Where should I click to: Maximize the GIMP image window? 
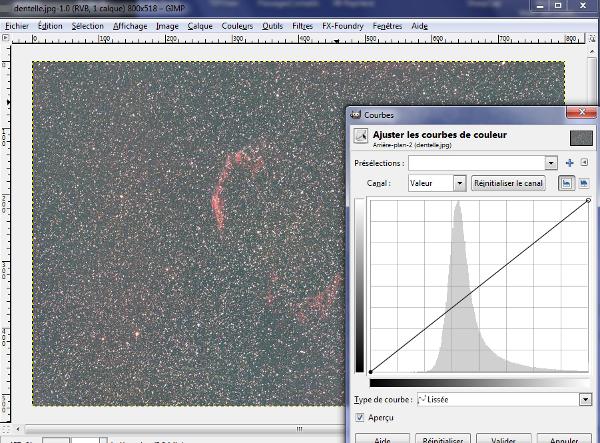(x=558, y=5)
